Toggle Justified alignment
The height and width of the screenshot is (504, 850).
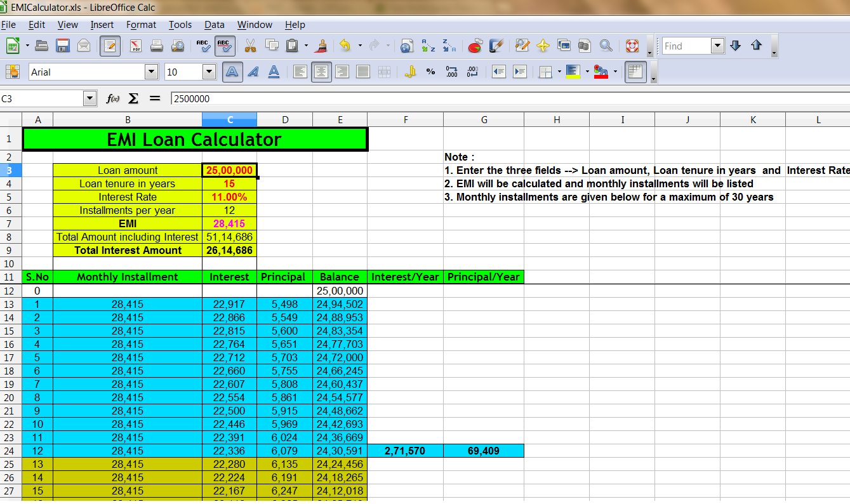(363, 72)
